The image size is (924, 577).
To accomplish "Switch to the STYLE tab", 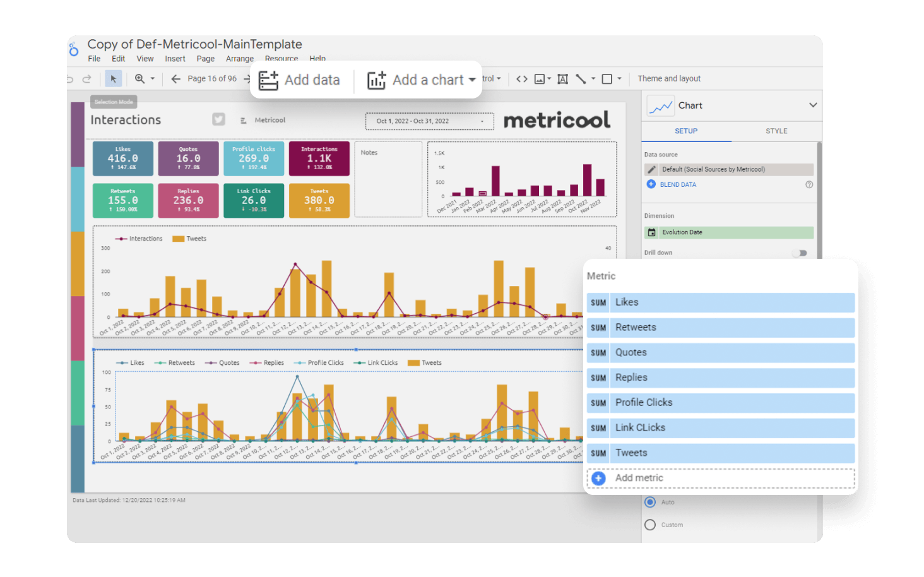I will [x=776, y=131].
